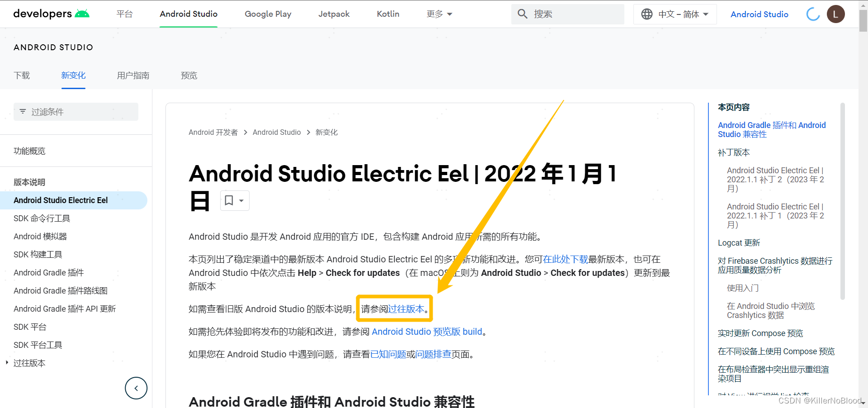Image resolution: width=868 pixels, height=408 pixels.
Task: Click the 问题排查 link
Action: point(433,354)
